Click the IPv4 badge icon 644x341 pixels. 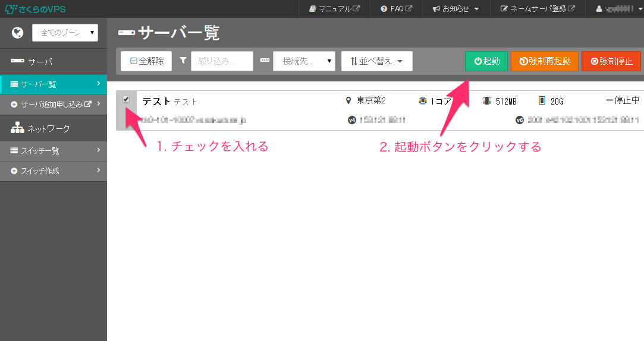coord(351,120)
